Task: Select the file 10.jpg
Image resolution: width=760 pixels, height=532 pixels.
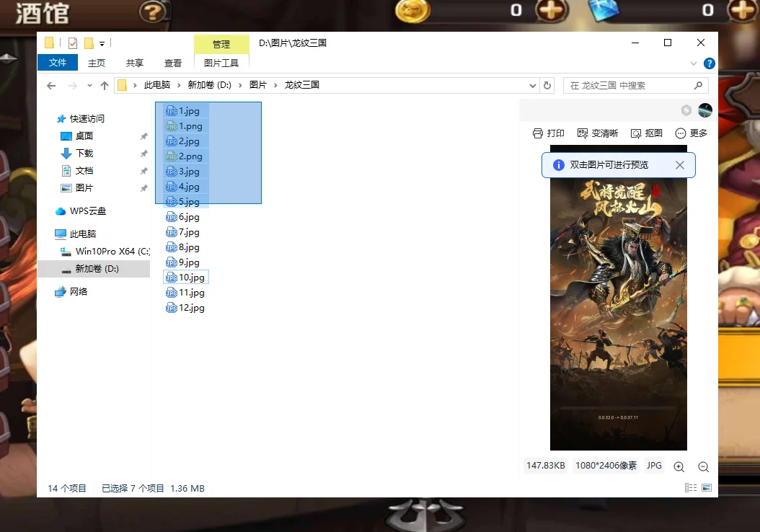Action: pyautogui.click(x=186, y=278)
